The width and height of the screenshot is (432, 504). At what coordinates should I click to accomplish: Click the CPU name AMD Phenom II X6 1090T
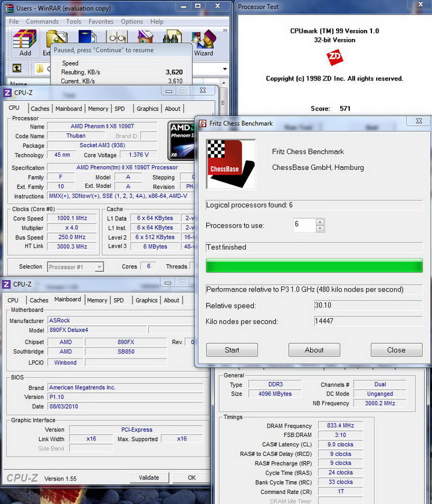pos(102,126)
